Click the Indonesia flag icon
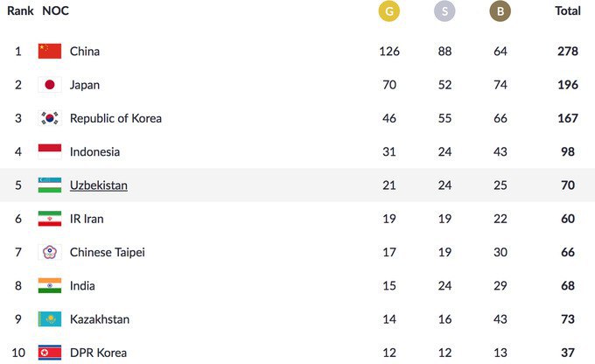The image size is (595, 364). [50, 151]
